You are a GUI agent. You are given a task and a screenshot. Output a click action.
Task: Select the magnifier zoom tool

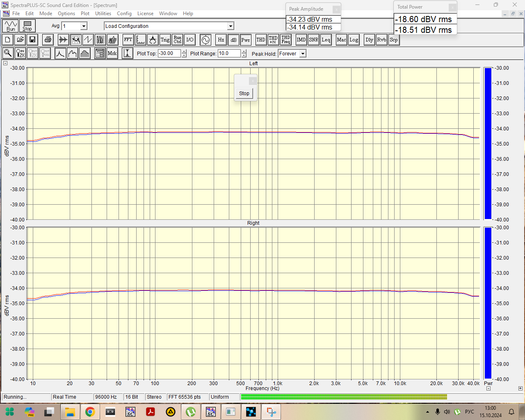[x=7, y=53]
